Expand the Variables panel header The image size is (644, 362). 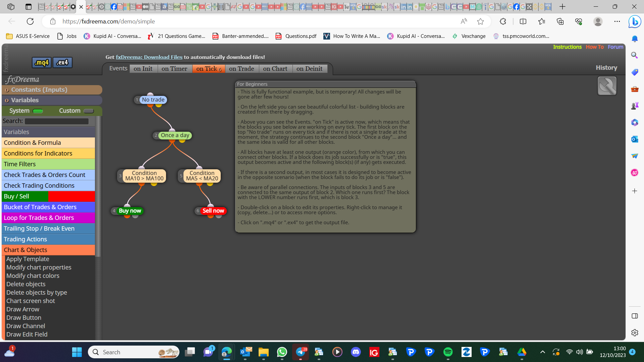[52, 100]
